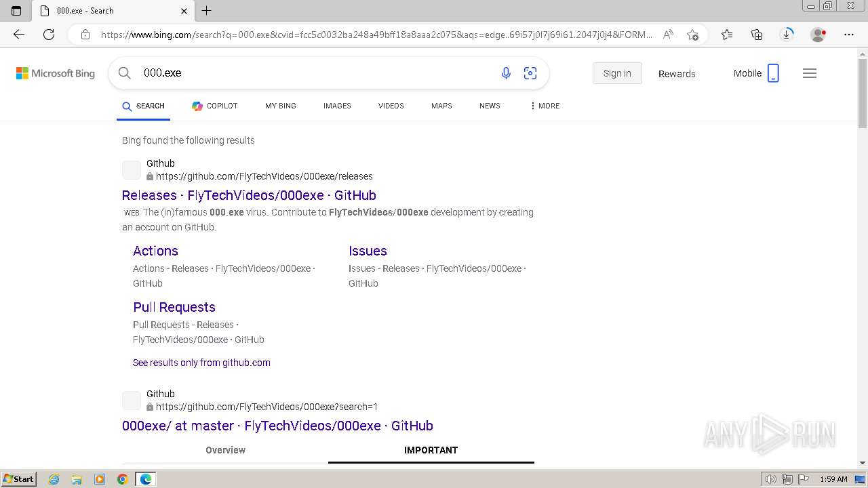This screenshot has width=868, height=488.
Task: Click the site lock info icon
Action: pyautogui.click(x=85, y=35)
